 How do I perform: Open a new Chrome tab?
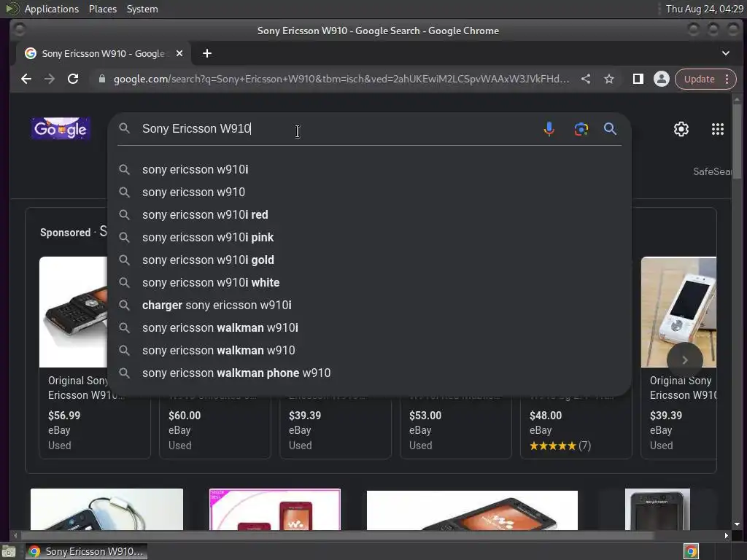[206, 53]
